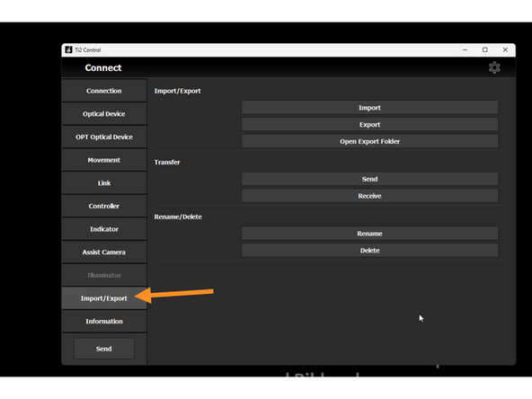Select the OPT Optical Device tab
This screenshot has width=532, height=399.
104,137
